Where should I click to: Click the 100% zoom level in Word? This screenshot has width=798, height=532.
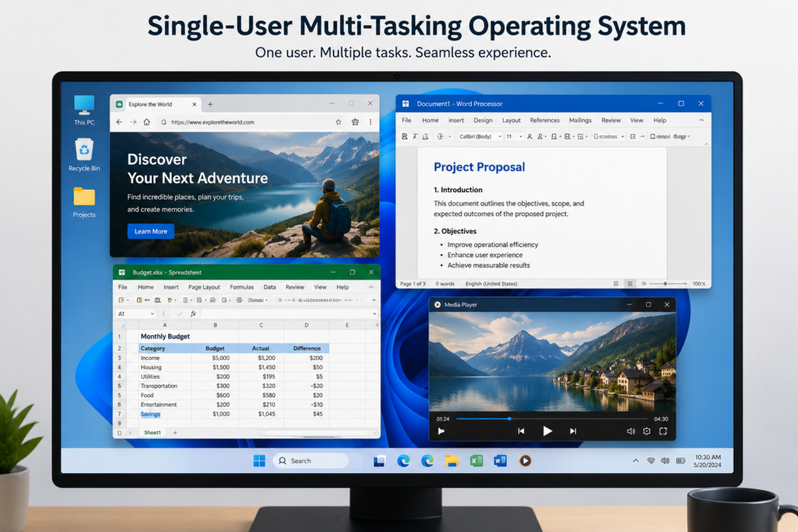(699, 283)
